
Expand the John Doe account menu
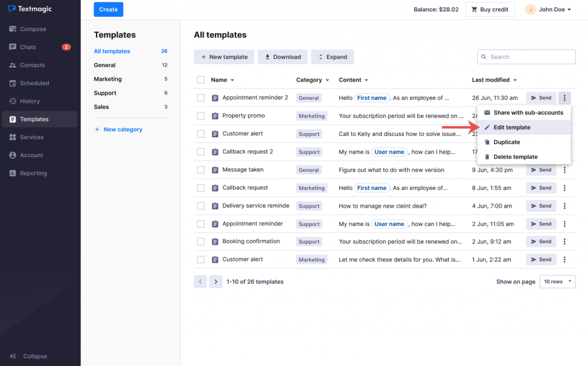tap(548, 10)
